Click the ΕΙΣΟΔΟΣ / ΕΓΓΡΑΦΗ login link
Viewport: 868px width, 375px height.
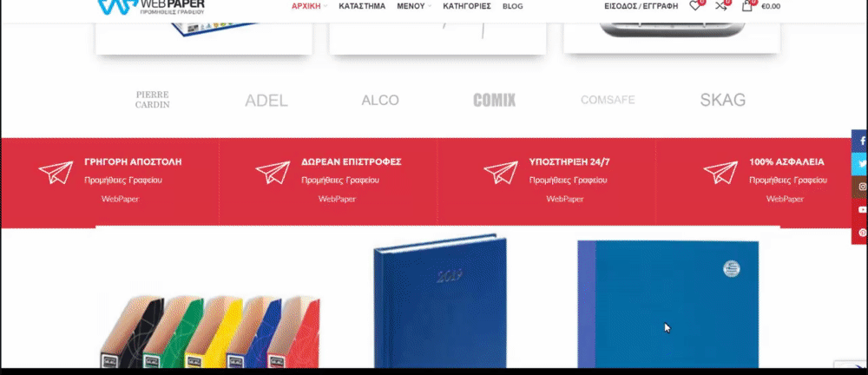point(641,6)
